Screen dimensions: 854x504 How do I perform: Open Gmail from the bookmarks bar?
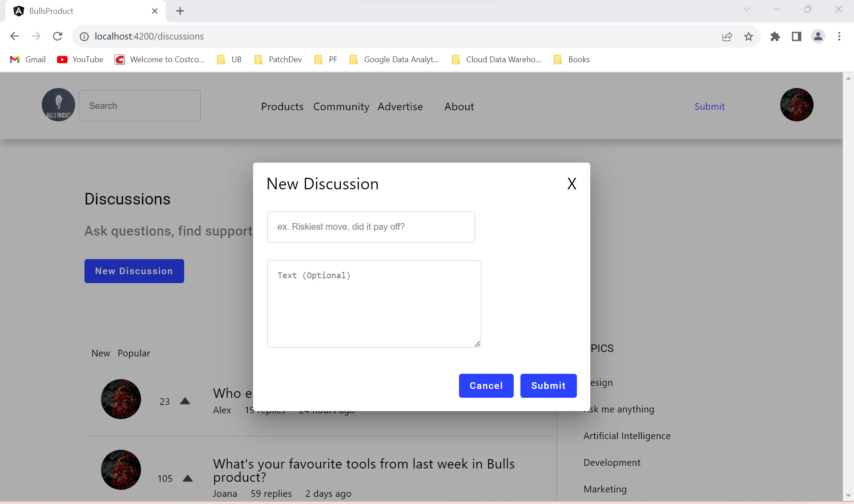coord(27,59)
